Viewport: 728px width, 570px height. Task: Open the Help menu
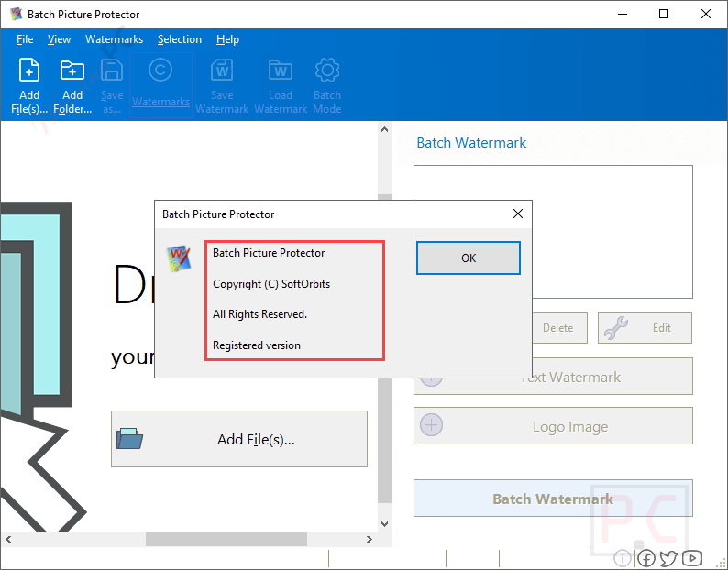point(227,39)
